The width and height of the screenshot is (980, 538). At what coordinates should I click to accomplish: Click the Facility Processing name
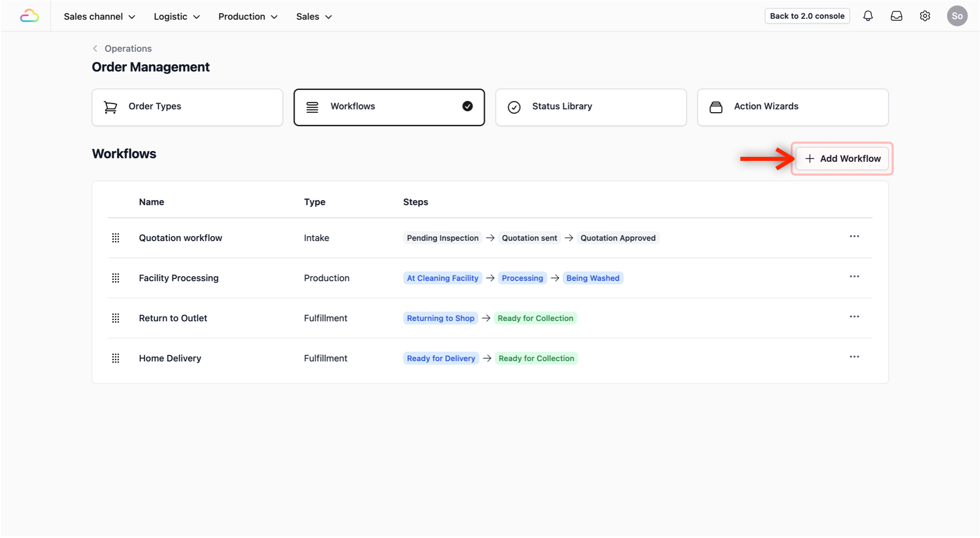click(179, 278)
